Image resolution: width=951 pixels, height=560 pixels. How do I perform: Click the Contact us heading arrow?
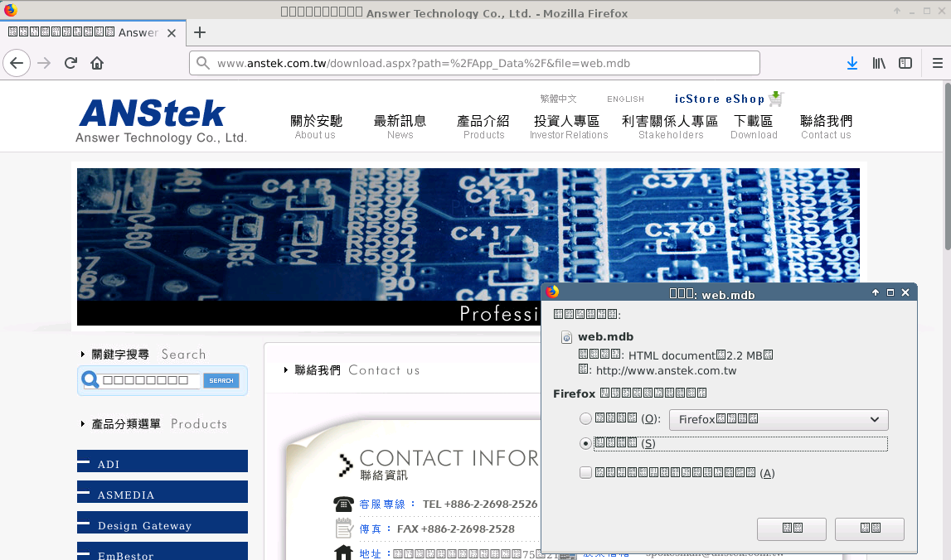click(286, 369)
